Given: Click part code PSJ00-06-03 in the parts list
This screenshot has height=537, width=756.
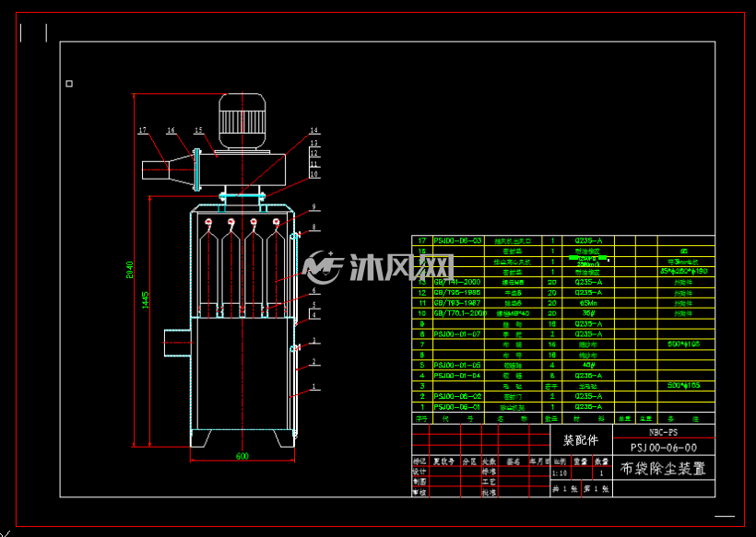Looking at the screenshot, I should click(457, 240).
